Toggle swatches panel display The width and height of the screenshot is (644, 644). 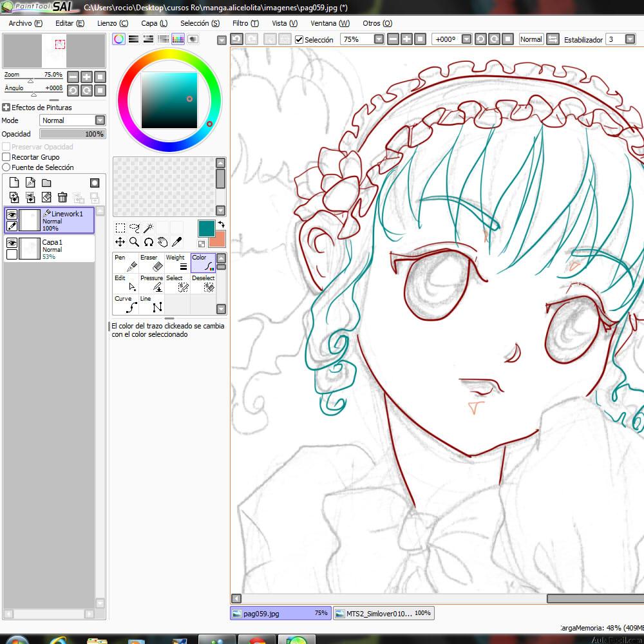tap(178, 39)
